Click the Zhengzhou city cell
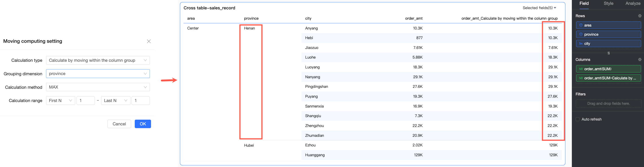The width and height of the screenshot is (644, 167). click(314, 126)
